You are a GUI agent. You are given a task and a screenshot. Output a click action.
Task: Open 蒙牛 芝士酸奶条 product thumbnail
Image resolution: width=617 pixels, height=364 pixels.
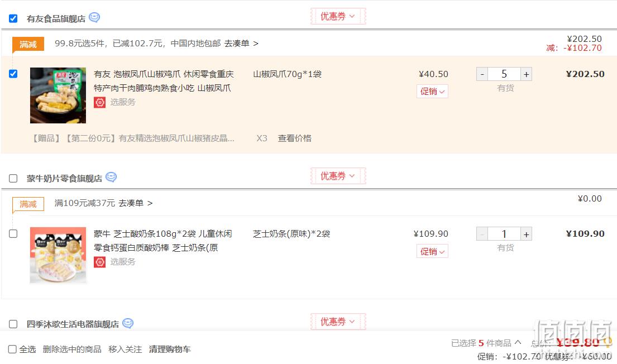pyautogui.click(x=58, y=255)
